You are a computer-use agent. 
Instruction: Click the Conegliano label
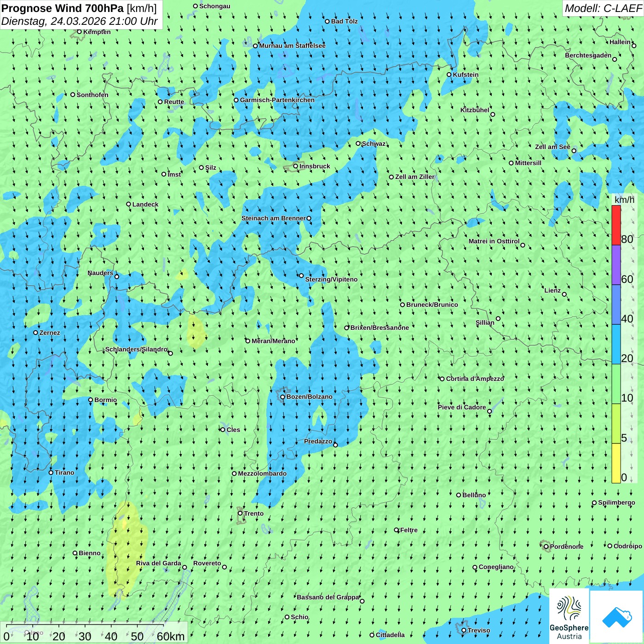[x=496, y=567]
